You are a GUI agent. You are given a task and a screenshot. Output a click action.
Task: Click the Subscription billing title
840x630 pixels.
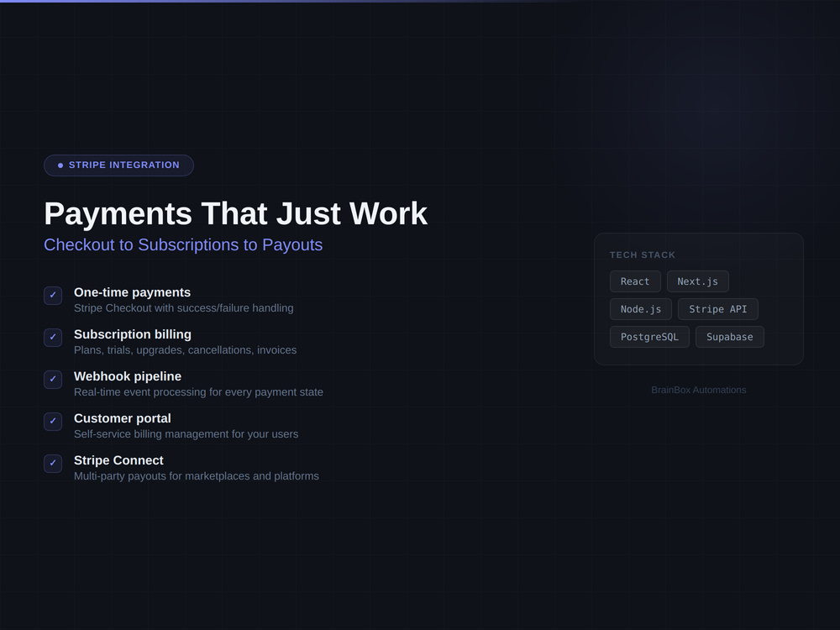(133, 334)
